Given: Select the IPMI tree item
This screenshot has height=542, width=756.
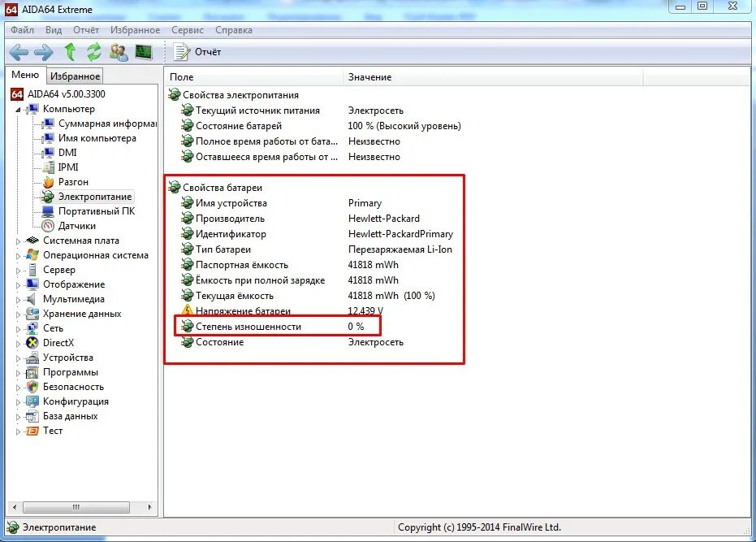Looking at the screenshot, I should (68, 167).
